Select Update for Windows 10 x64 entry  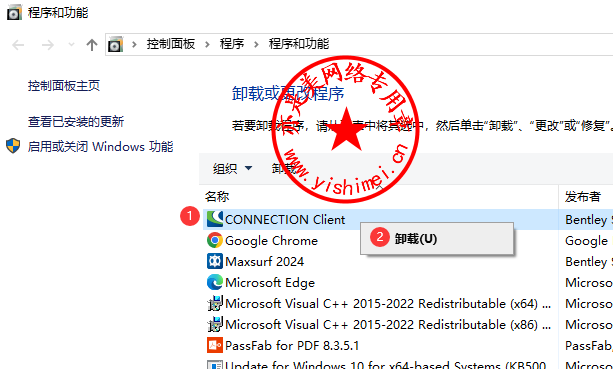click(x=385, y=364)
